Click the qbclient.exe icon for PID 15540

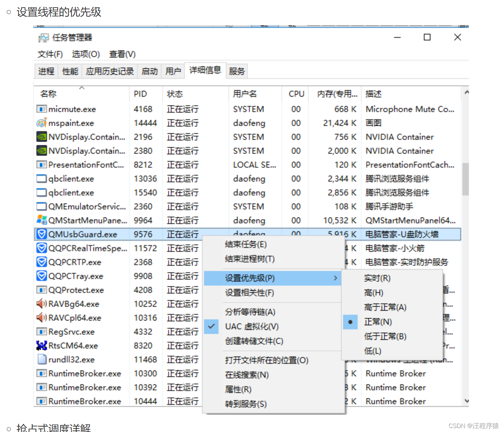click(x=41, y=192)
